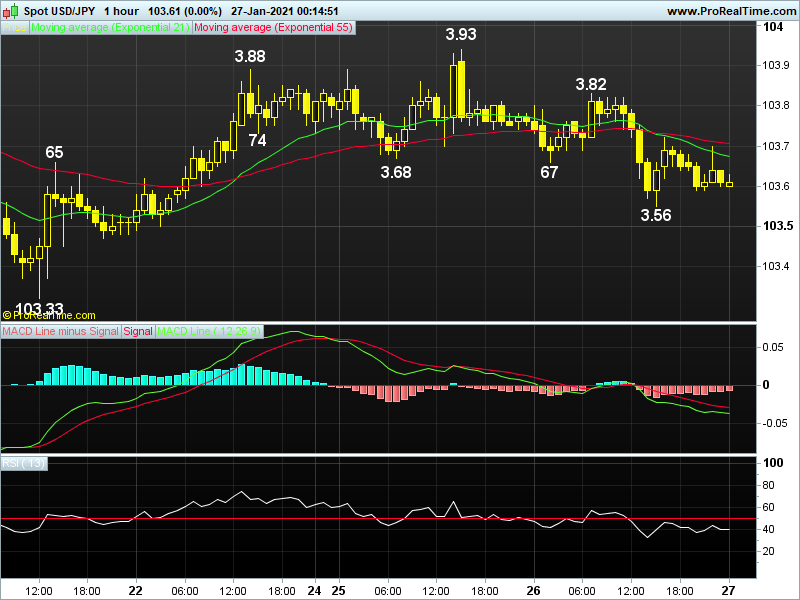Click the 26 date label on time axis
Viewport: 800px width, 600px height.
533,591
